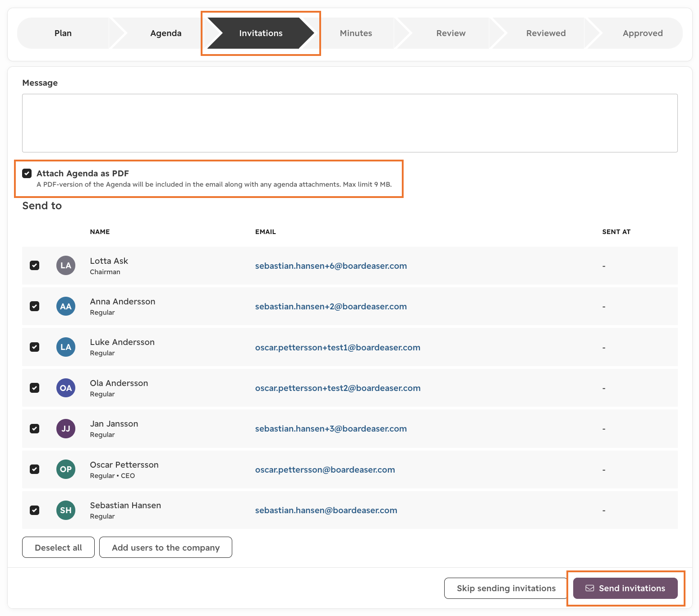Image resolution: width=699 pixels, height=616 pixels.
Task: Switch to the Plan step
Action: coord(63,33)
